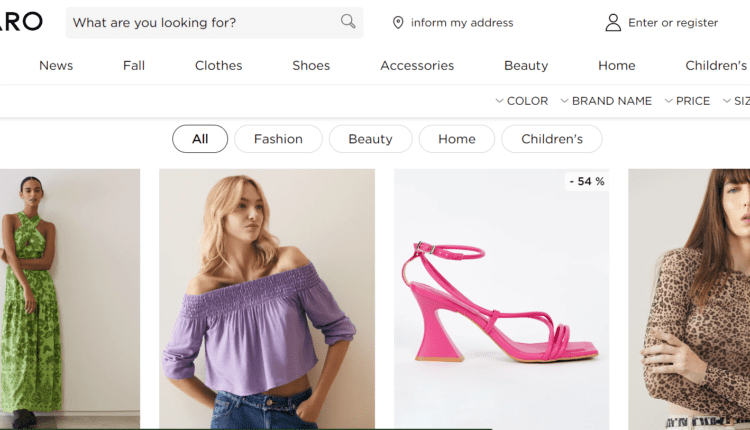Click inform my address link
The width and height of the screenshot is (750, 430).
(x=461, y=23)
